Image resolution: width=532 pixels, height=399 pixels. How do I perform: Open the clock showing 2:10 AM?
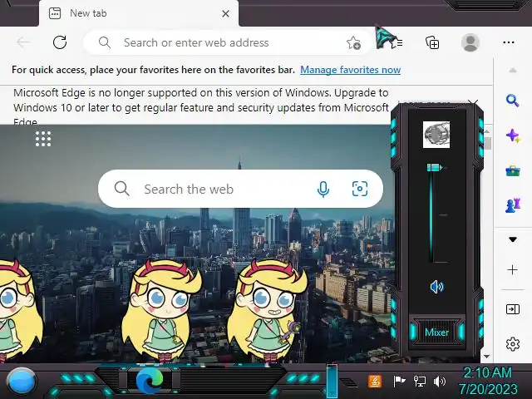point(488,381)
